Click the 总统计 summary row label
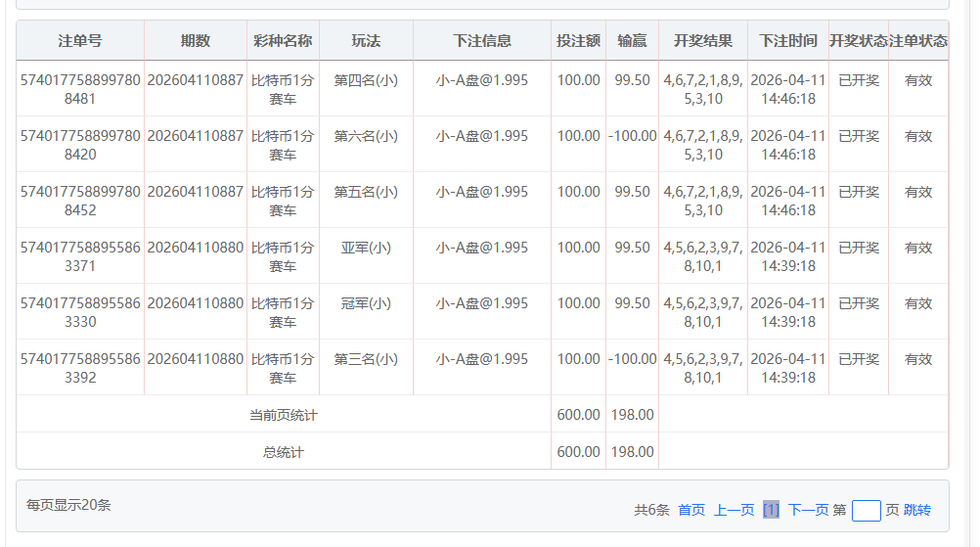Viewport: 980px width, 547px height. (x=284, y=452)
